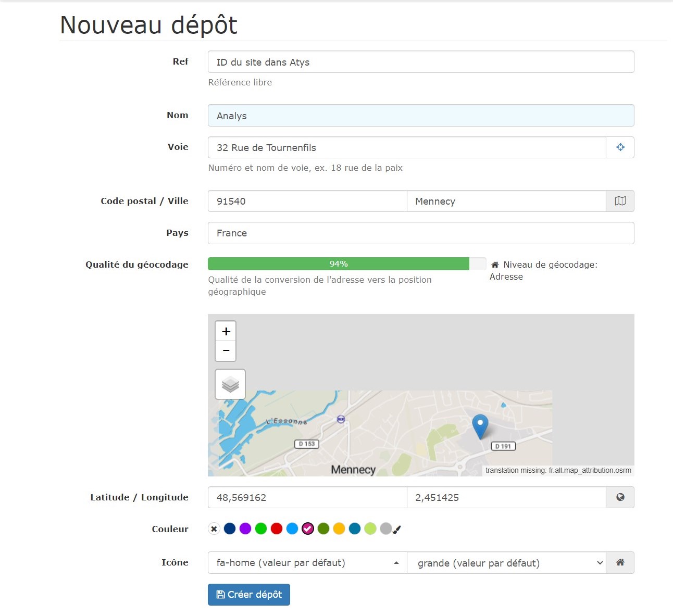This screenshot has height=616, width=673.
Task: Click the geolocate crosshair icon beside Voie
Action: 620,147
